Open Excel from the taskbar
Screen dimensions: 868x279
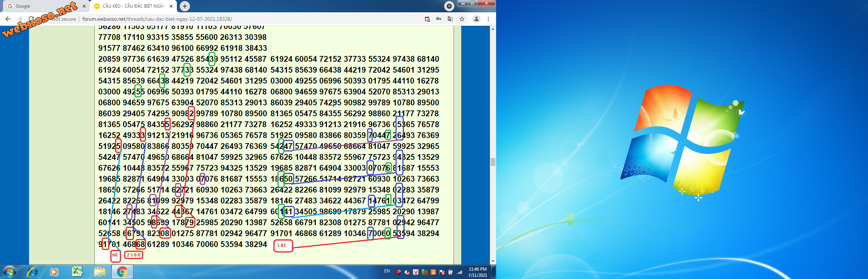point(77,272)
